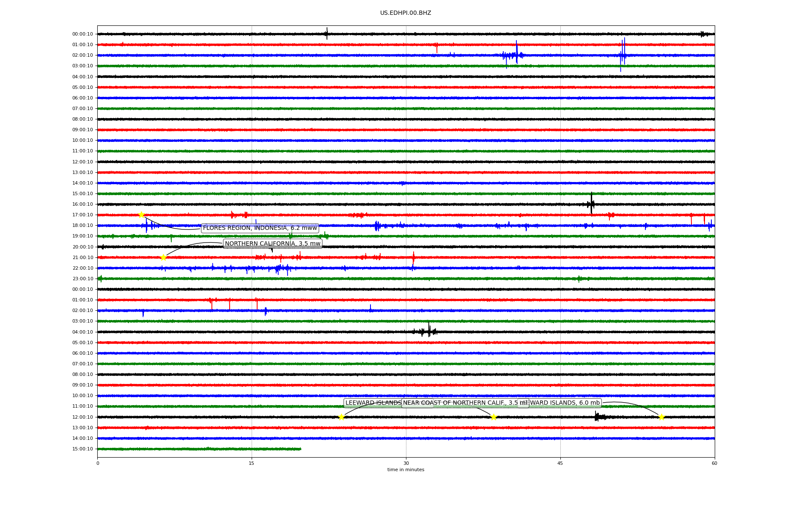Image resolution: width=812 pixels, height=508 pixels.
Task: Click the yellow star on the 21:00:10 trace
Action: pos(163,257)
